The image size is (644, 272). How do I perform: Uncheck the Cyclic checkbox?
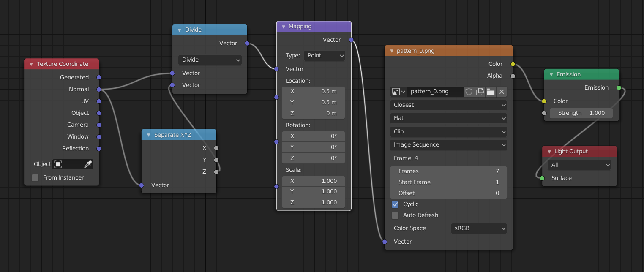[395, 204]
